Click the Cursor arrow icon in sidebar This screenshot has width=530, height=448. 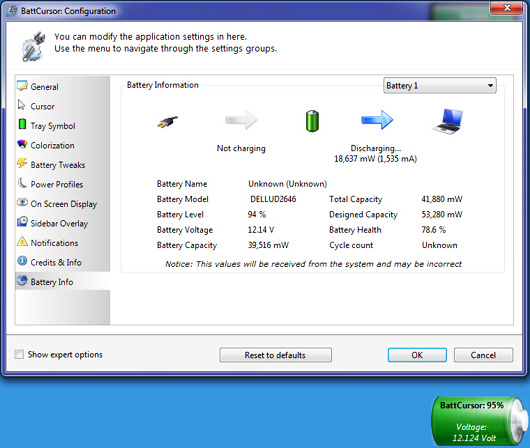[x=22, y=105]
